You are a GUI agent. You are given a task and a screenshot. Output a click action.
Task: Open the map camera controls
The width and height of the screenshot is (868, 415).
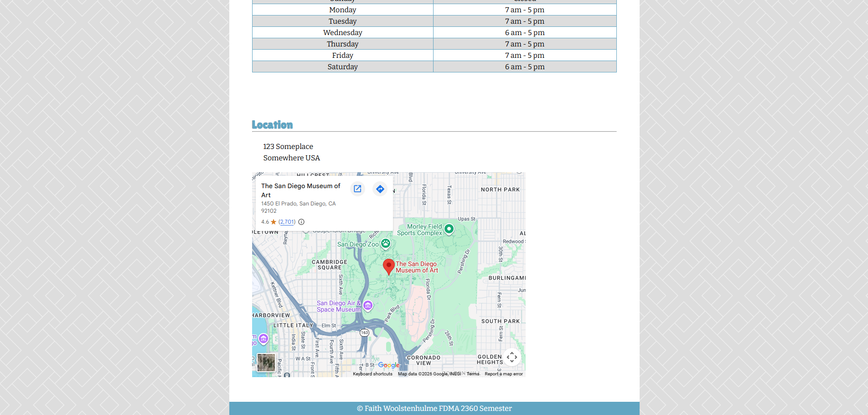(x=512, y=357)
